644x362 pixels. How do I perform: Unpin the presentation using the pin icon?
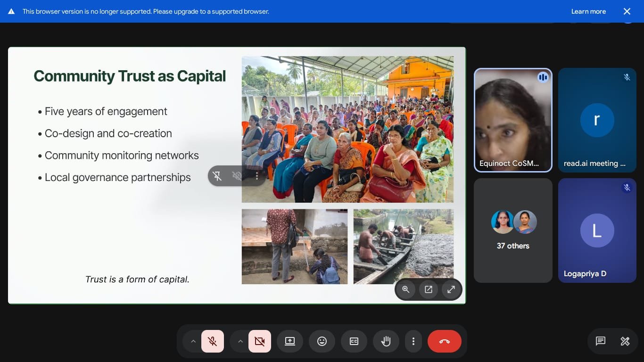(217, 176)
